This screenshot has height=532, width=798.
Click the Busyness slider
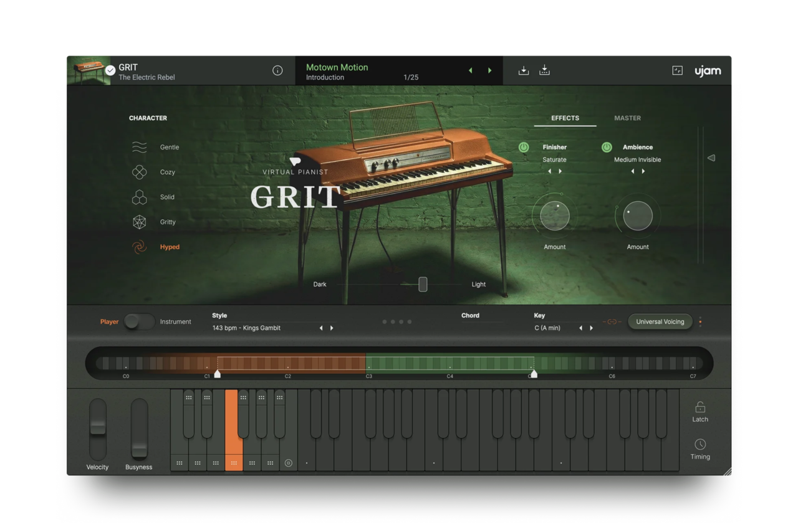[x=139, y=429]
